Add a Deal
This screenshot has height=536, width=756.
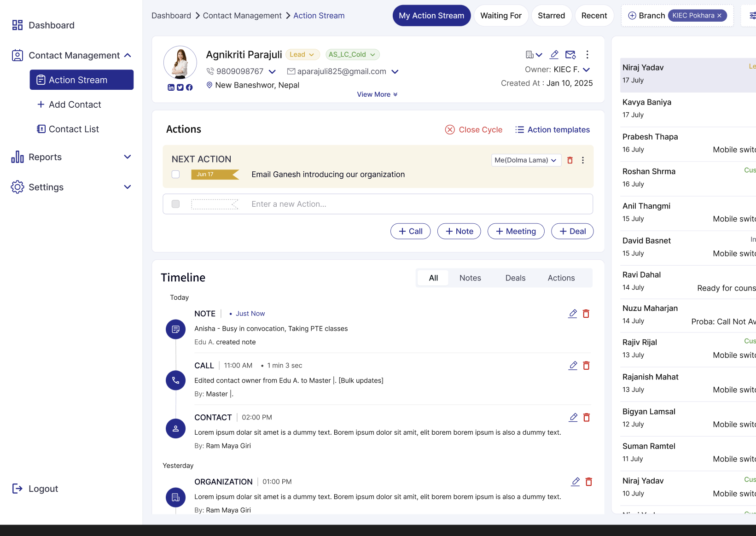572,231
